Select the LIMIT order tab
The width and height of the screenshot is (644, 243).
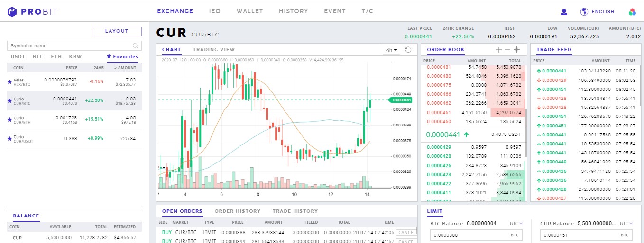pos(434,211)
